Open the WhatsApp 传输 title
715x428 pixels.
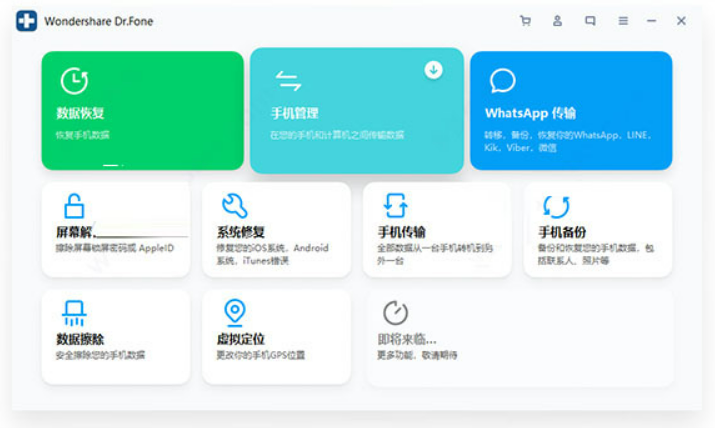530,113
